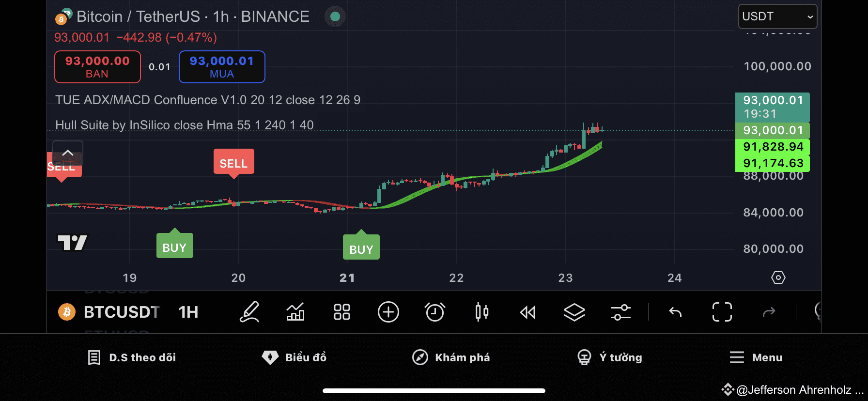Create an alert with the alarm clock icon

[x=435, y=312]
